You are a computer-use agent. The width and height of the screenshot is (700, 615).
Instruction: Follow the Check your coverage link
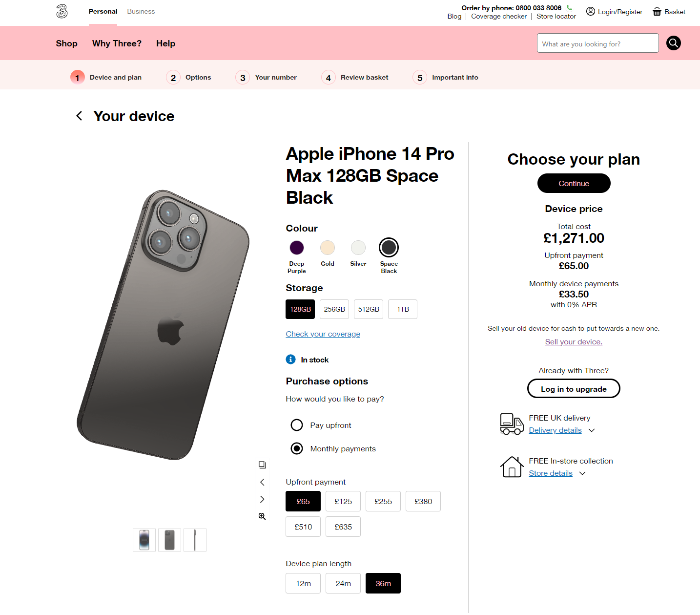click(x=323, y=334)
